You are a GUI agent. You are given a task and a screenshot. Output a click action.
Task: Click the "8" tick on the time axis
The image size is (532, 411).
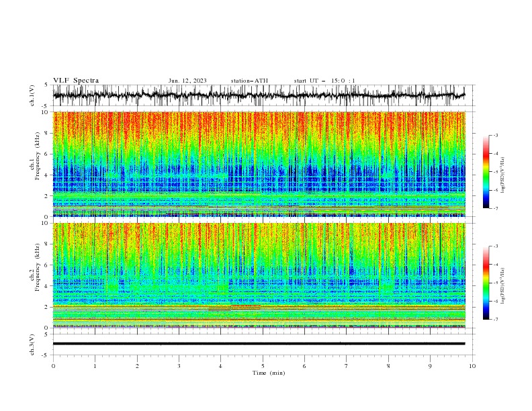[x=388, y=366]
